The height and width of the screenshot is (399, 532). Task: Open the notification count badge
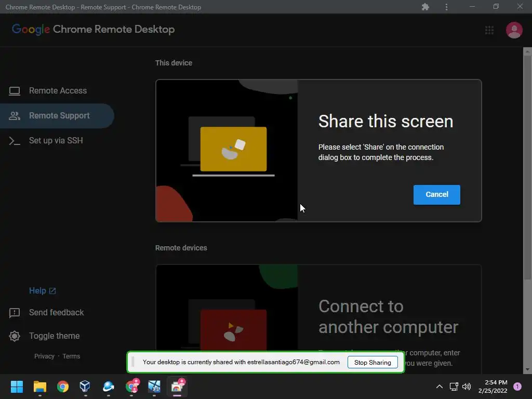pos(517,387)
